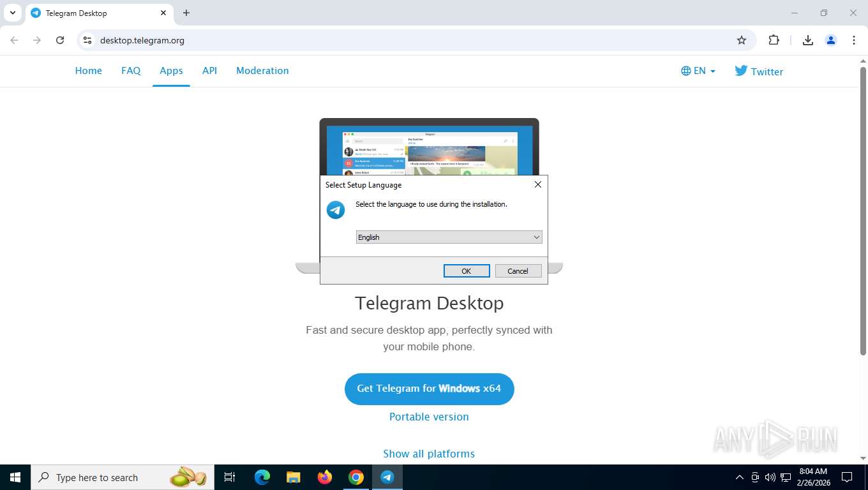
Task: Open the FAQ navigation item
Action: pos(131,71)
